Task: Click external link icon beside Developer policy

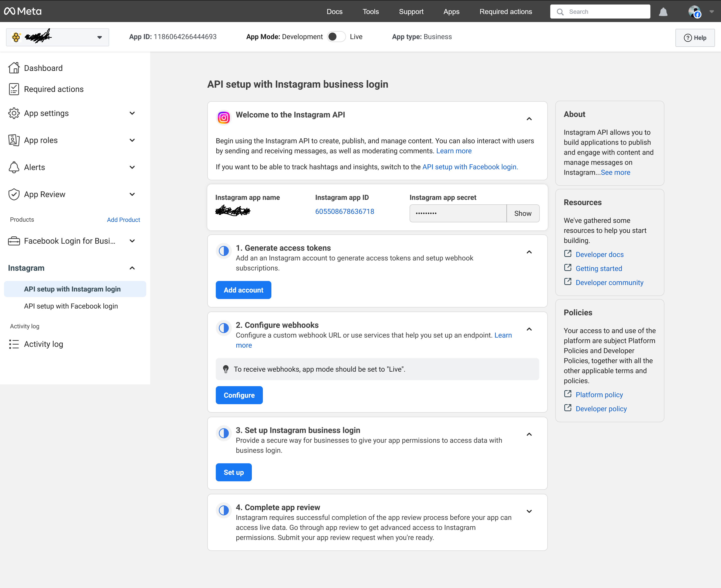Action: pos(568,408)
